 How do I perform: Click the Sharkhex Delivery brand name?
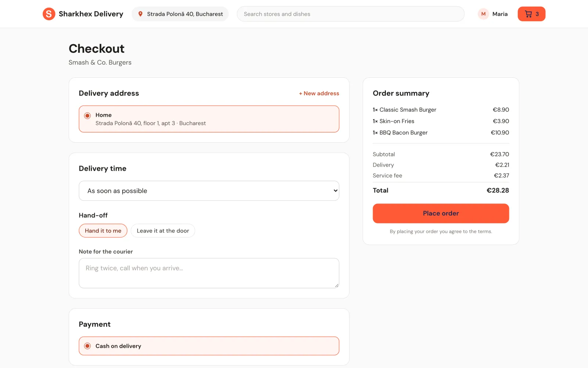click(x=91, y=14)
